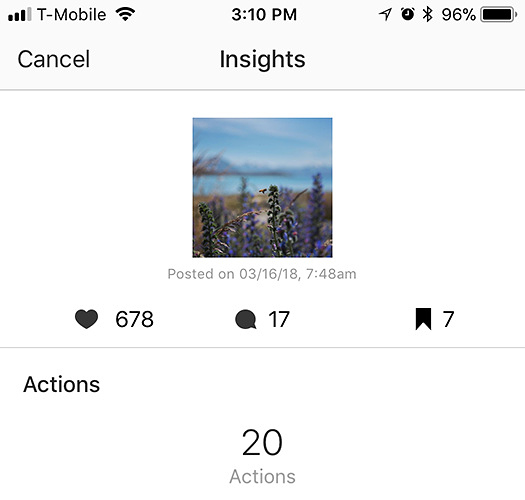Screen dimensions: 525x500
Task: Tap the Insights title
Action: [x=262, y=59]
